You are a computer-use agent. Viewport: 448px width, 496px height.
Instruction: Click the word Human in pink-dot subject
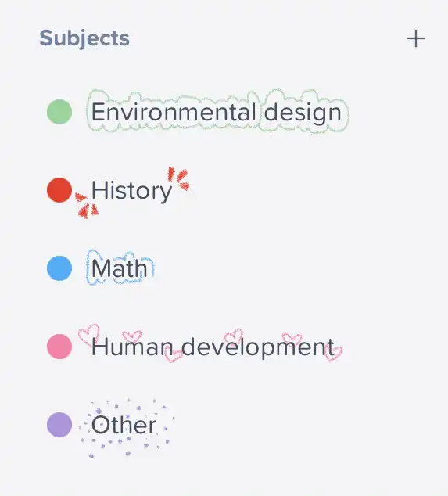click(132, 347)
